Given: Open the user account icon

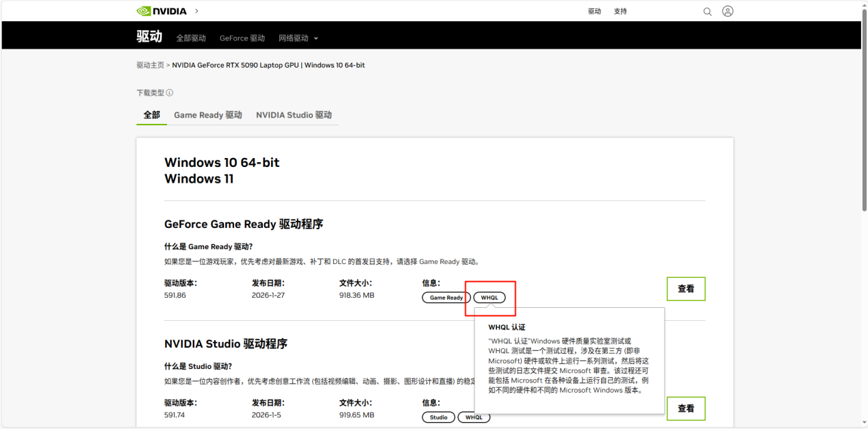Looking at the screenshot, I should [x=728, y=12].
